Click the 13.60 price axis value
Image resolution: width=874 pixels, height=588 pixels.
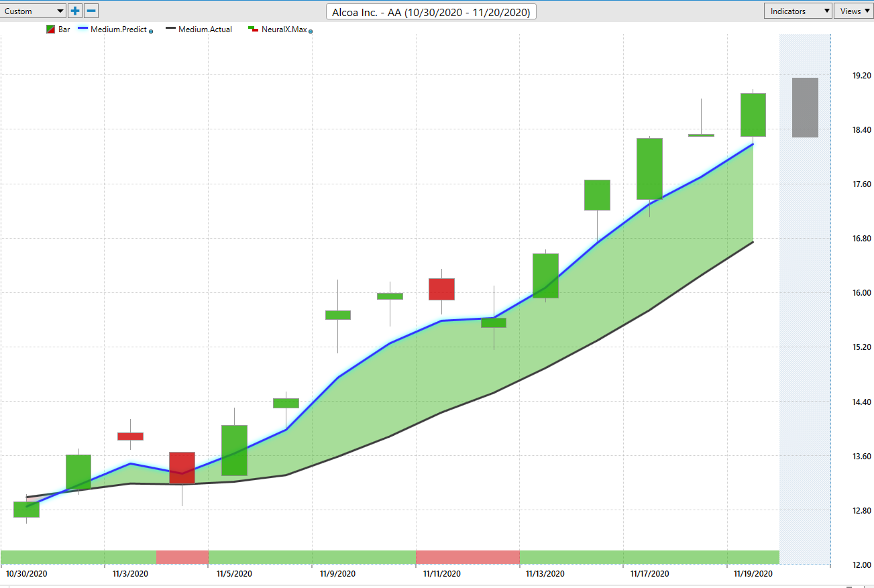point(861,457)
